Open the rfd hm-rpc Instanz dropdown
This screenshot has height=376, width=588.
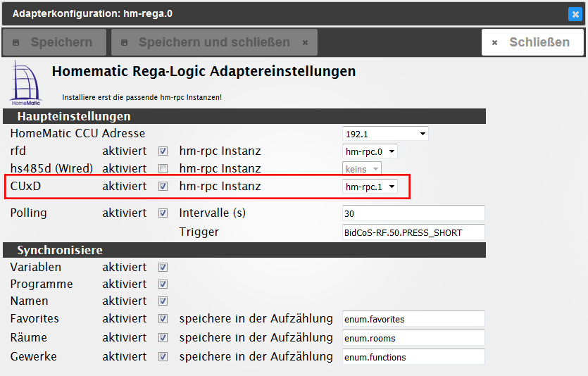370,151
